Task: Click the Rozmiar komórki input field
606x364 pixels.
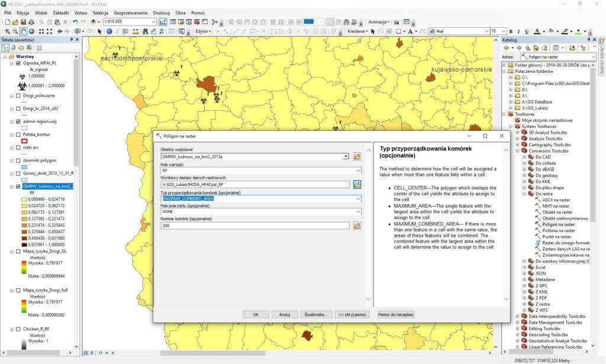Action: 255,226
